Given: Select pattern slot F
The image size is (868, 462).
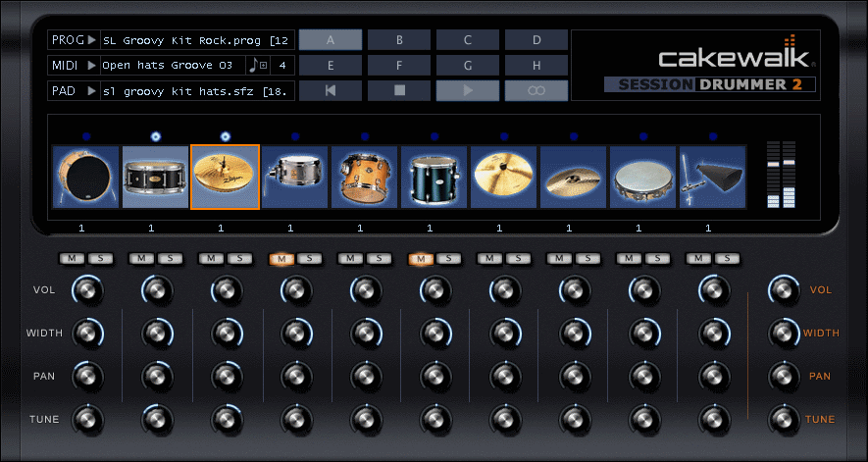Looking at the screenshot, I should click(399, 66).
